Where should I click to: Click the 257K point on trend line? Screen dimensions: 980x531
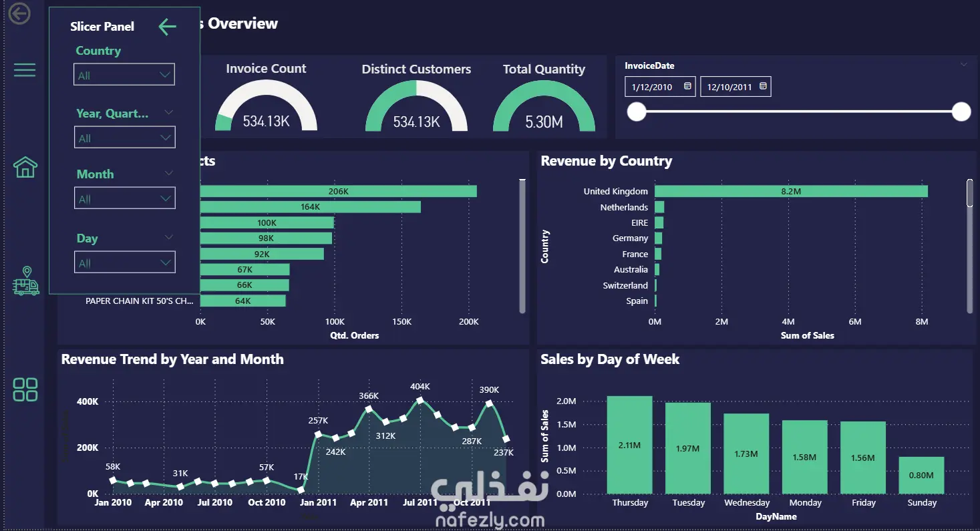tap(317, 434)
